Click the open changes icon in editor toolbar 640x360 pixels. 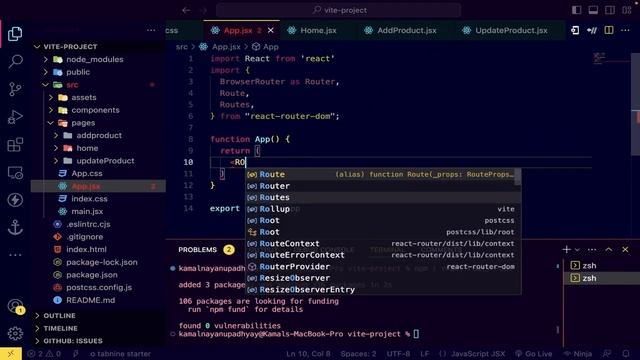[575, 30]
